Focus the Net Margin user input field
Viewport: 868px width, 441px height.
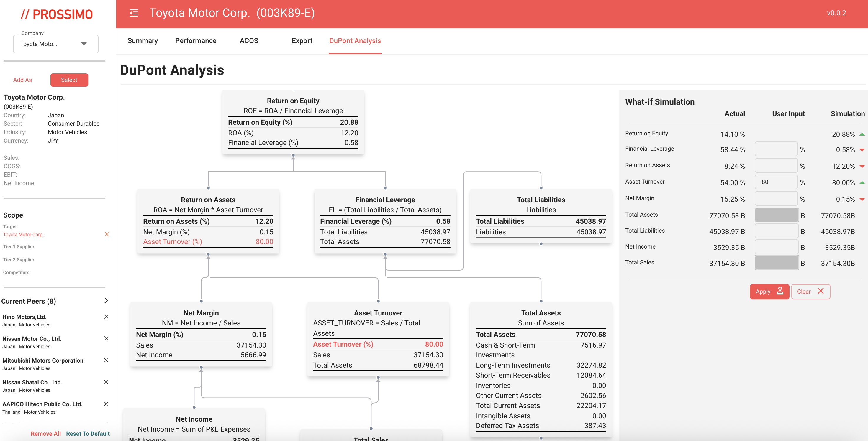click(776, 199)
